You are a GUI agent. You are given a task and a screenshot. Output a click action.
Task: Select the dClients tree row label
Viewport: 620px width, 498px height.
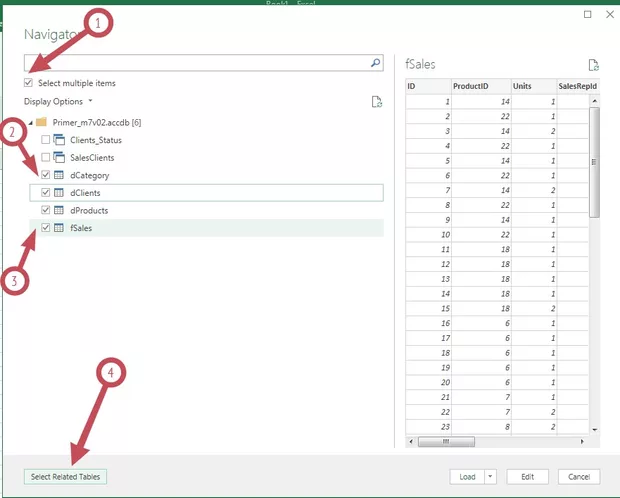(85, 193)
